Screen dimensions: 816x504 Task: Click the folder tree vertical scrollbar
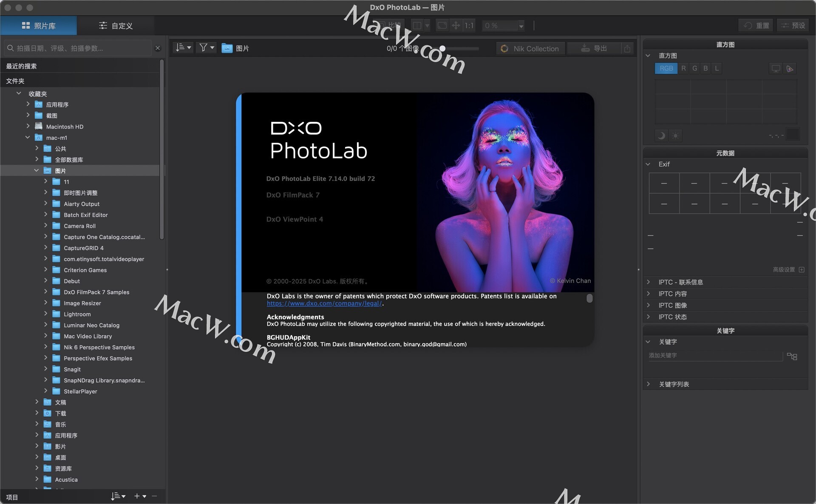[x=161, y=150]
